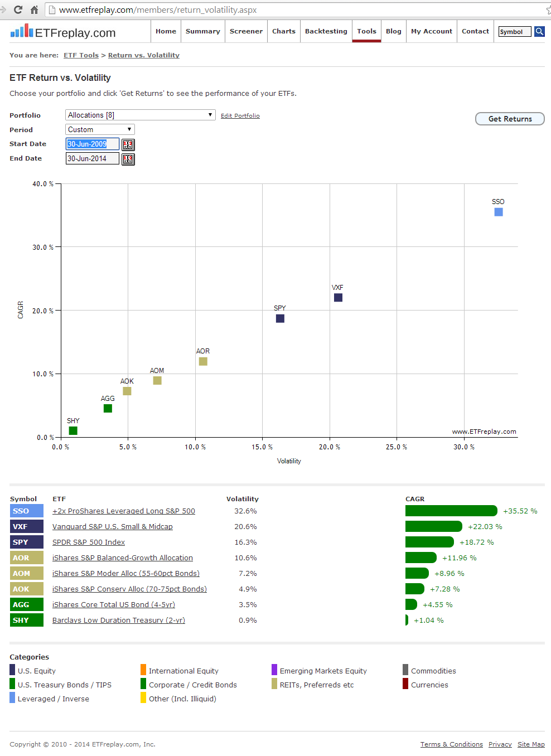
Task: Click the AOR data point on chart
Action: click(x=203, y=361)
